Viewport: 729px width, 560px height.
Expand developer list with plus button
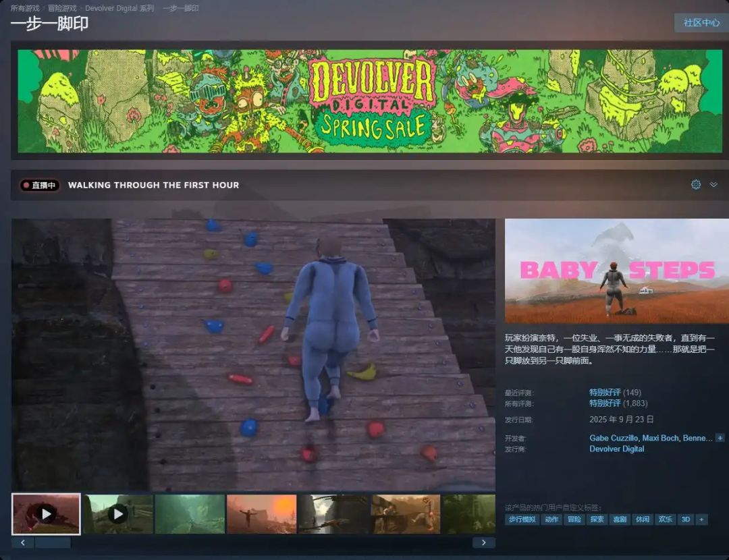point(720,438)
